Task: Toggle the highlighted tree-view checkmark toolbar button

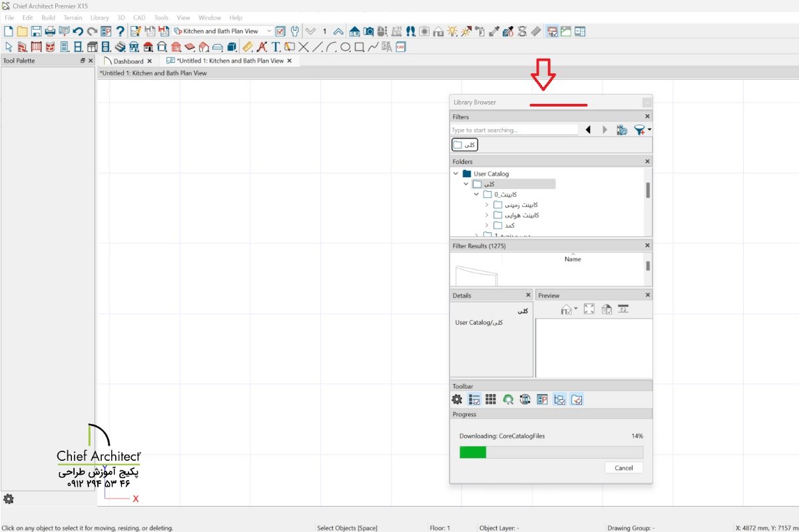Action: coord(559,399)
